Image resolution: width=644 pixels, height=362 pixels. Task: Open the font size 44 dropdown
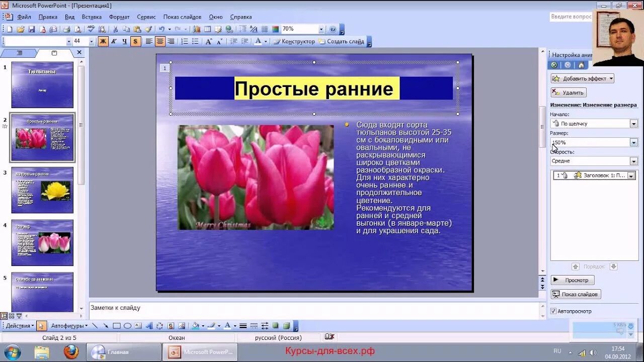(92, 42)
